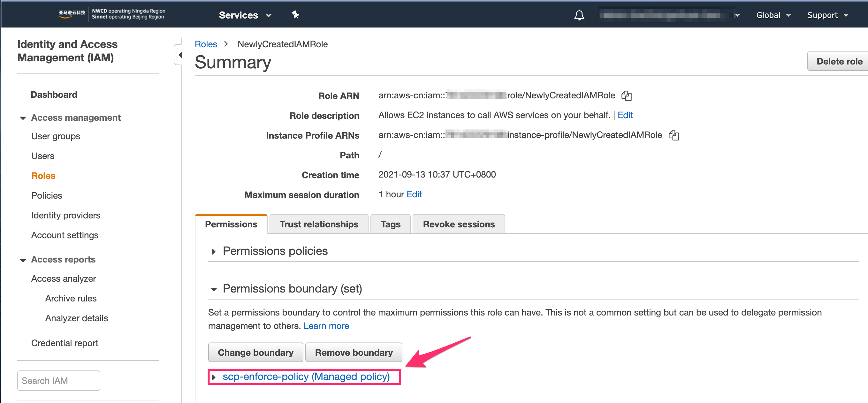
Task: Copy the Instance Profile ARN
Action: click(674, 135)
